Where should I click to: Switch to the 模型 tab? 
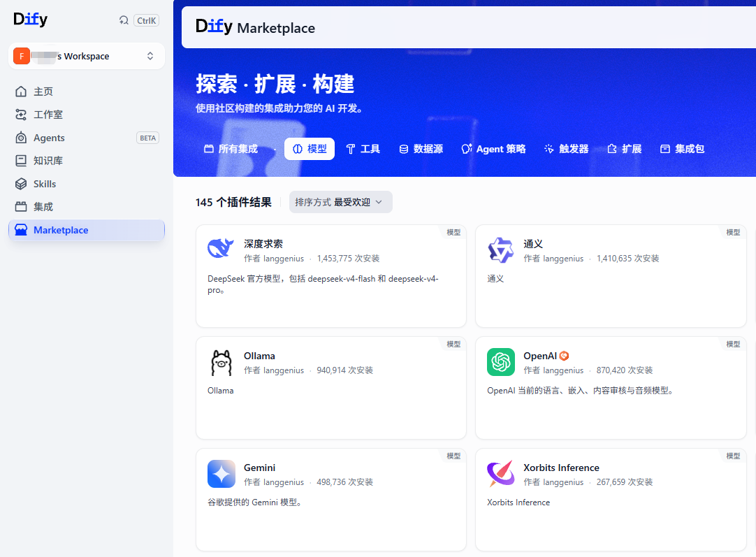pyautogui.click(x=310, y=149)
